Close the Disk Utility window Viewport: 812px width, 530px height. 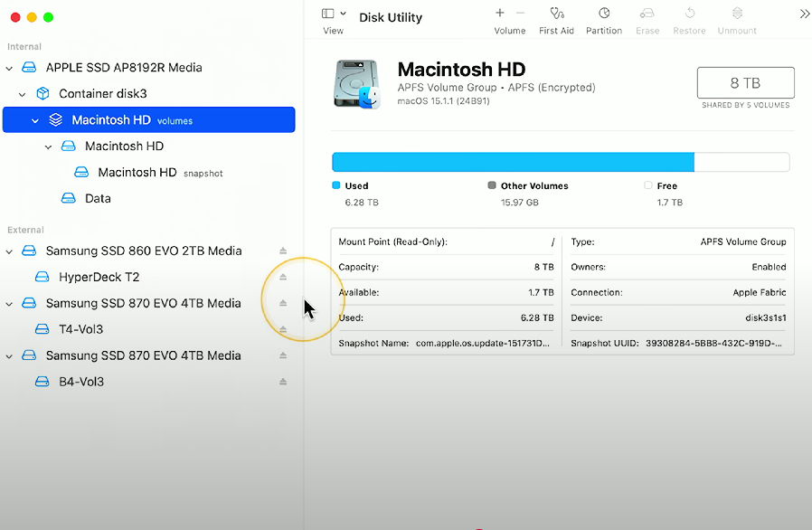[x=15, y=17]
